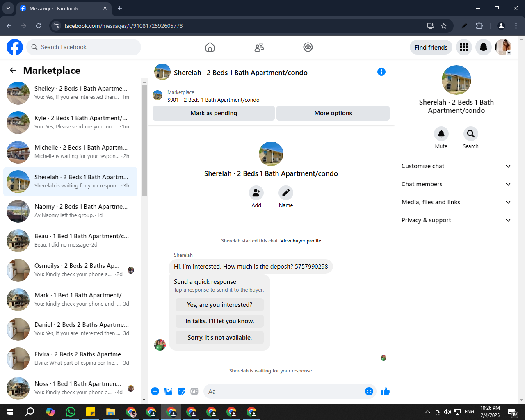Image resolution: width=525 pixels, height=420 pixels.
Task: Open conversation information icon
Action: pyautogui.click(x=381, y=72)
